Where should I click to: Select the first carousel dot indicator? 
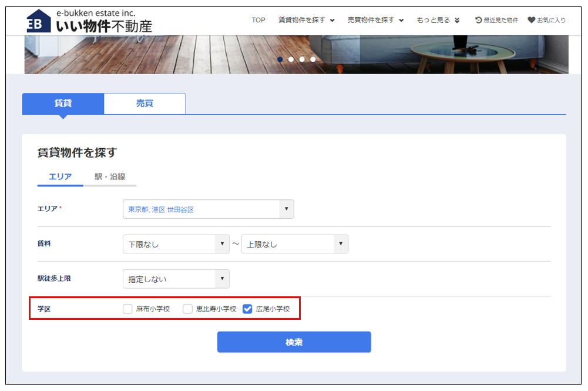pos(280,59)
